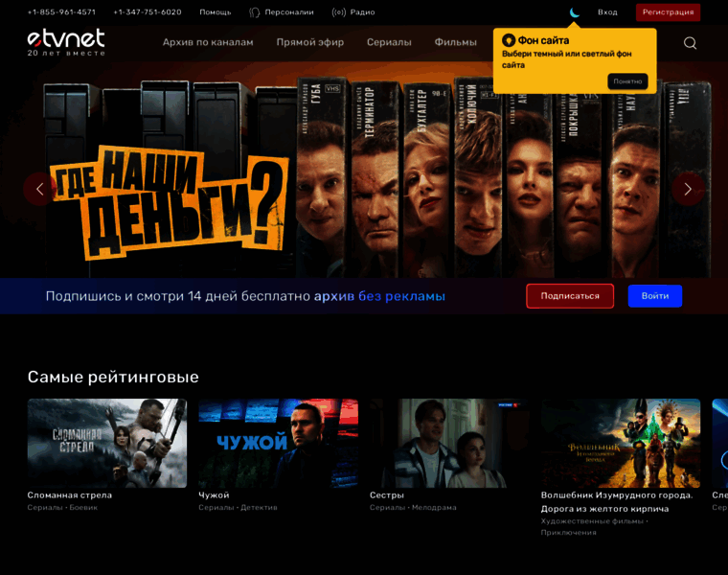Open Персоналии link
The image size is (728, 575).
(289, 12)
